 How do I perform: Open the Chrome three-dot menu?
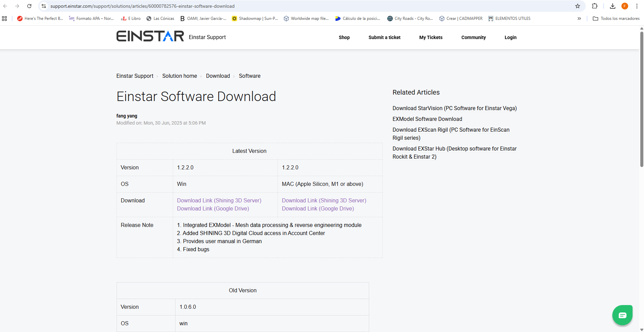coord(637,6)
